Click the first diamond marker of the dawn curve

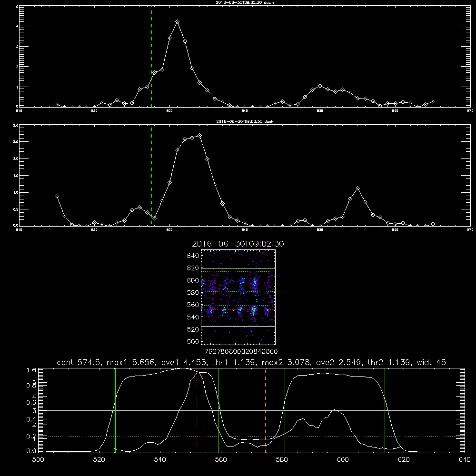[x=57, y=104]
